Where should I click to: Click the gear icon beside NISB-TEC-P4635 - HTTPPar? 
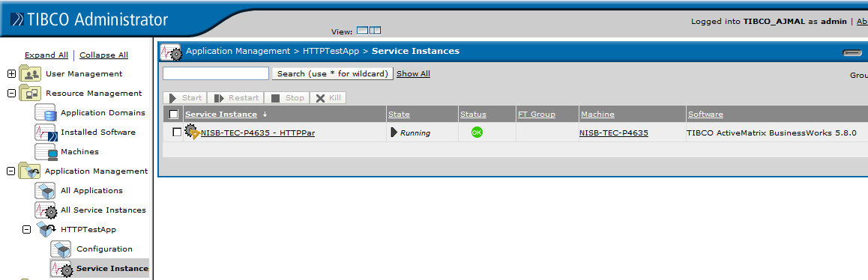(x=192, y=133)
